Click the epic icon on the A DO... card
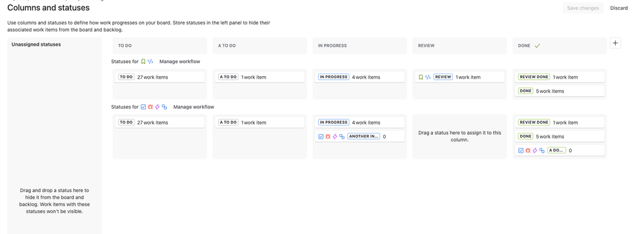644x234 pixels. pyautogui.click(x=535, y=151)
